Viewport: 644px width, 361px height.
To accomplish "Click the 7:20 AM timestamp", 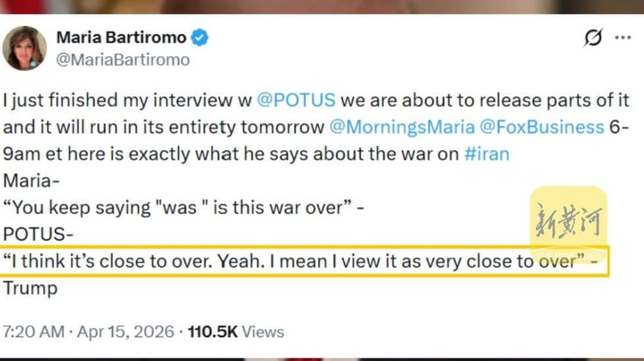I will (x=33, y=332).
